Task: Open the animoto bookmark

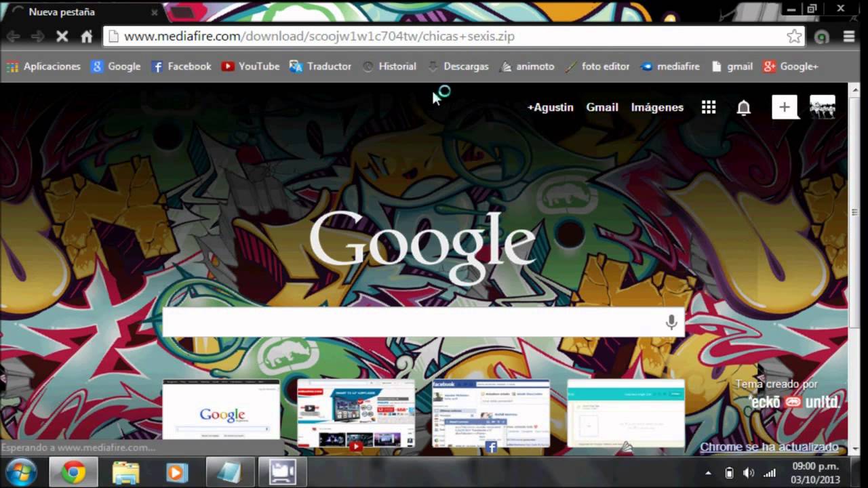Action: (527, 66)
